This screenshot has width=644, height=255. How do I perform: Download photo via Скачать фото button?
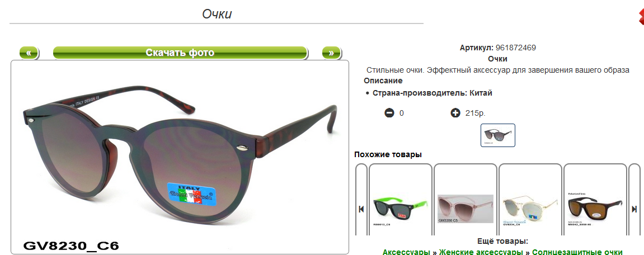click(180, 53)
